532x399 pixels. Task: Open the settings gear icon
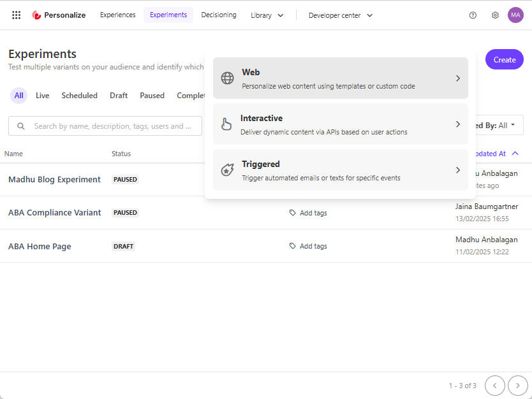coord(495,15)
